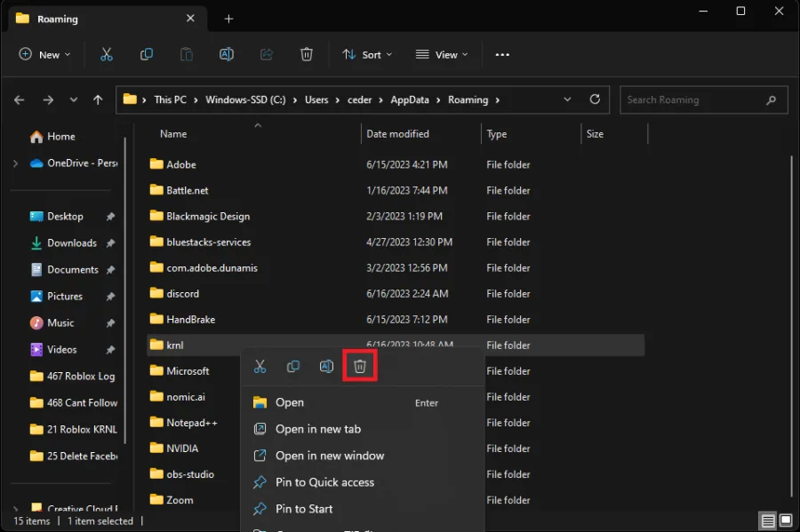Click the Rename icon in the context menu
The width and height of the screenshot is (800, 532).
pyautogui.click(x=326, y=367)
